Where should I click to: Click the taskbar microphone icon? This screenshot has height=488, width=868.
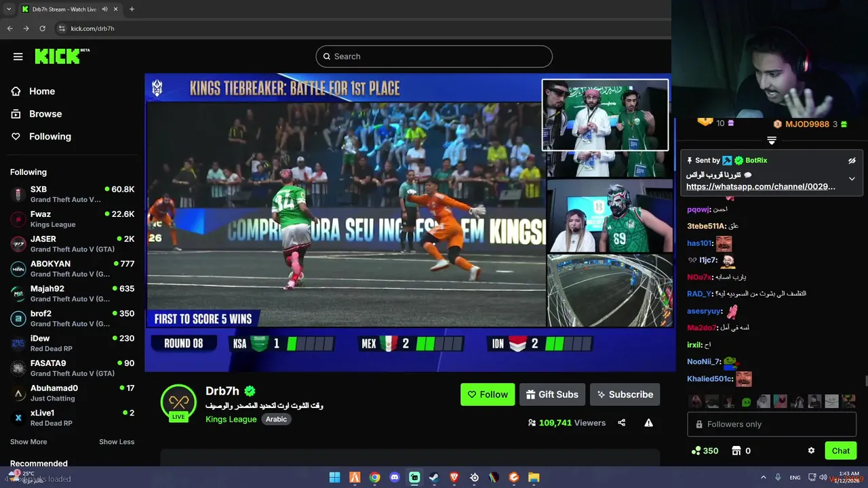click(x=778, y=478)
